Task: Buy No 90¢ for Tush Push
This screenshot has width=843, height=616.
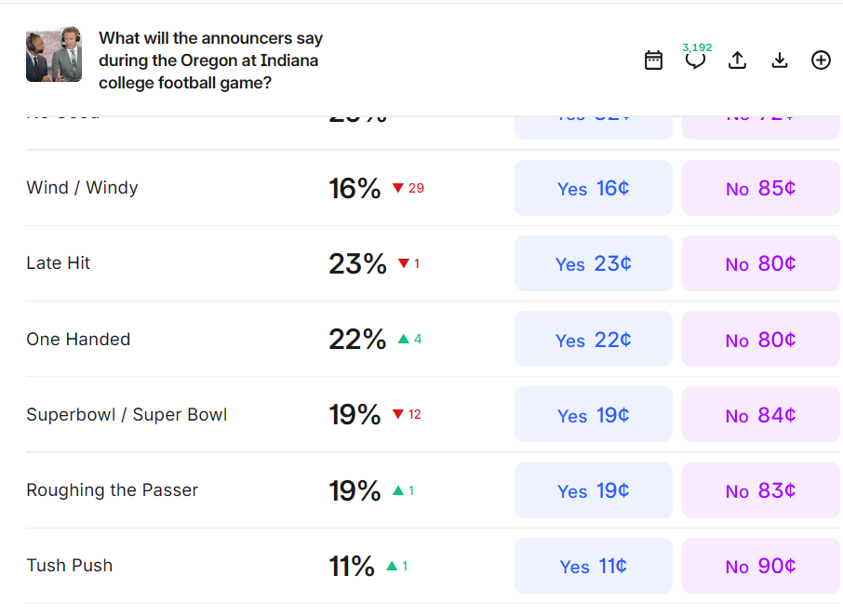Action: (x=760, y=566)
